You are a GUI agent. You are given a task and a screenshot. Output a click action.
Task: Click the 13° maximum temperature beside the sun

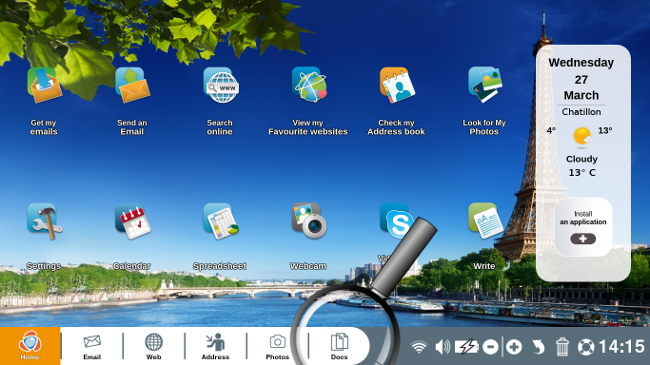tap(605, 130)
